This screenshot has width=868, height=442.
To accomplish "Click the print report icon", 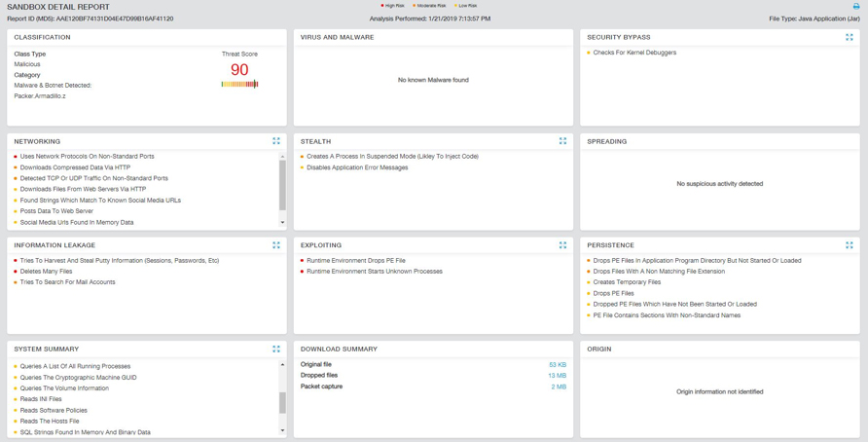I will (856, 6).
